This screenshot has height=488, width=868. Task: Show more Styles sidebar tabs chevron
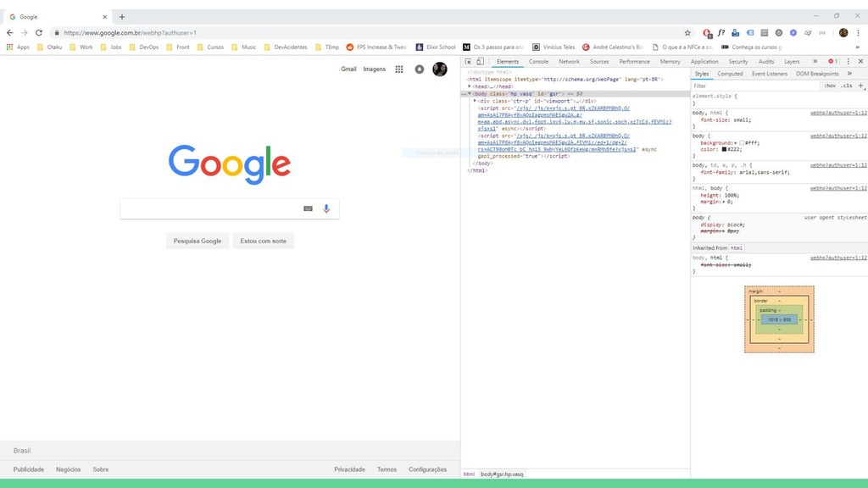[849, 74]
